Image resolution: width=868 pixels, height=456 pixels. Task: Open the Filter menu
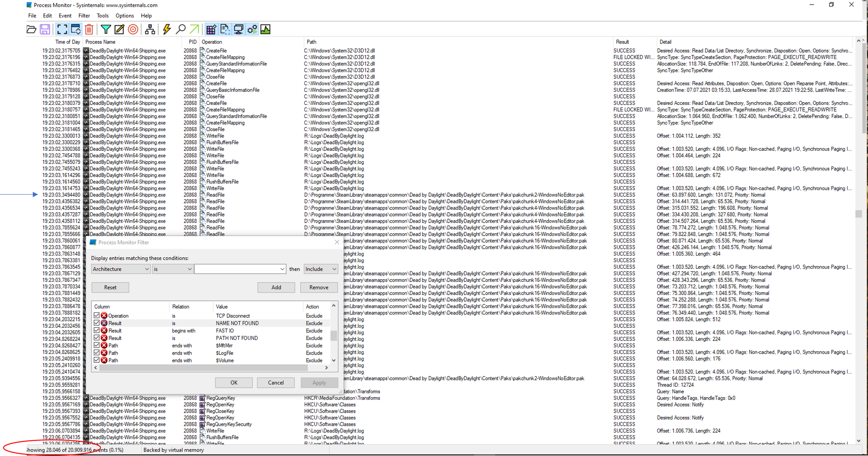[x=84, y=16]
